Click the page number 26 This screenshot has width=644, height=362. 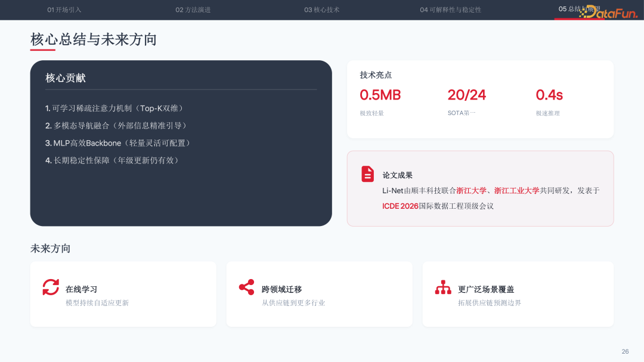tap(625, 351)
